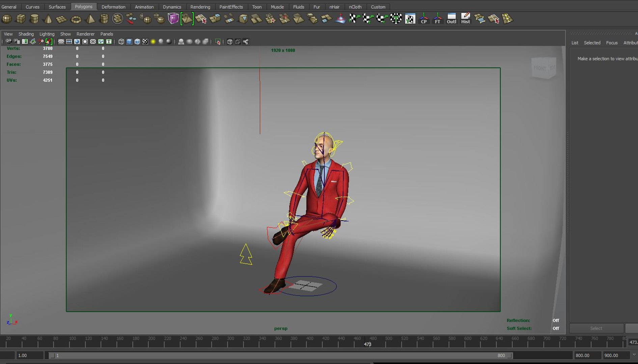Open the Focus menu in Attribute Editor

click(612, 43)
